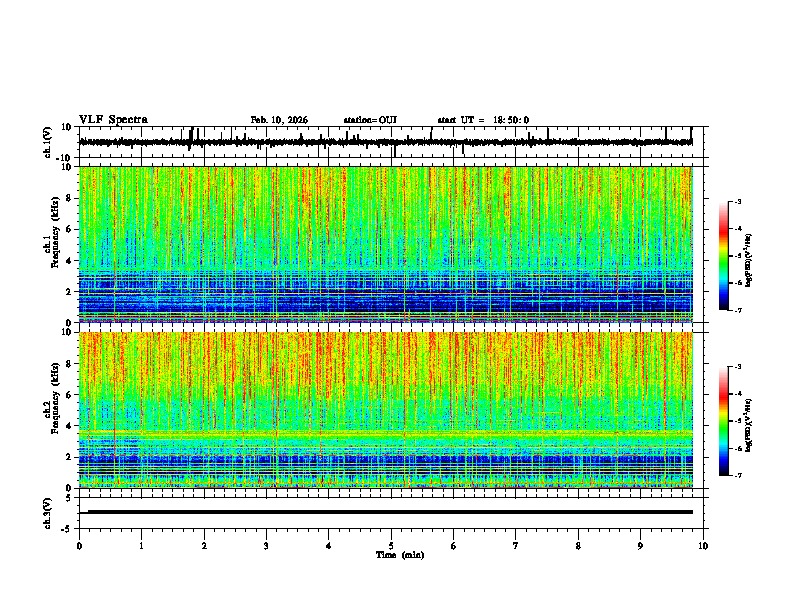Viewport: 792px width, 612px height.
Task: Click the "ch.2 Frequency (kHz)" axis label
Action: (x=51, y=398)
